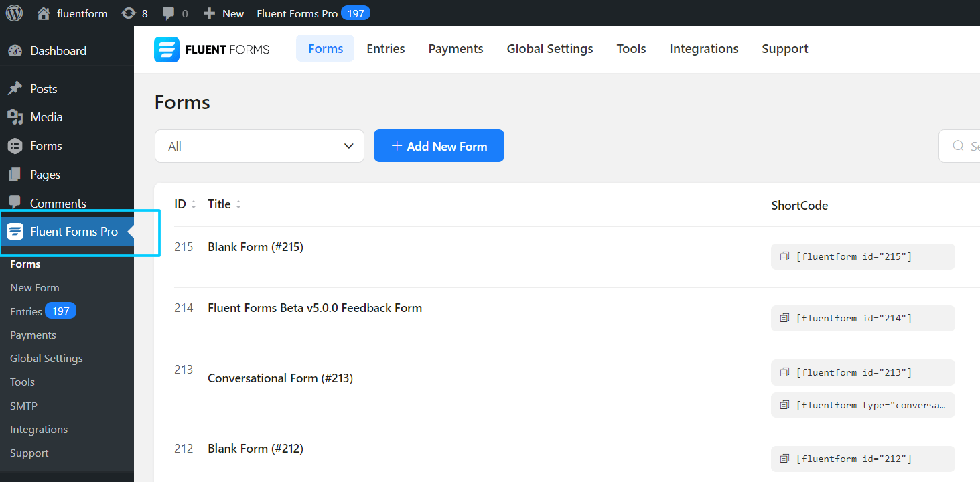The image size is (980, 482).
Task: Sort forms by the ID column arrows
Action: [x=193, y=204]
